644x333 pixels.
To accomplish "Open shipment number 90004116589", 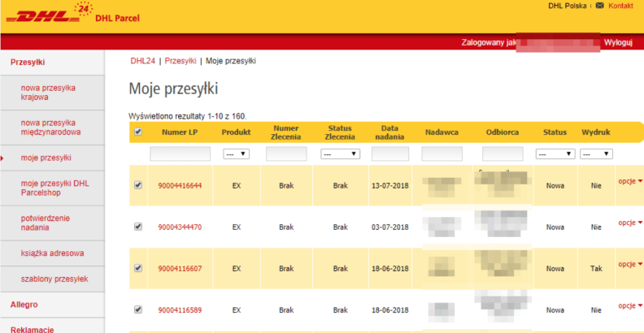I will [x=180, y=310].
